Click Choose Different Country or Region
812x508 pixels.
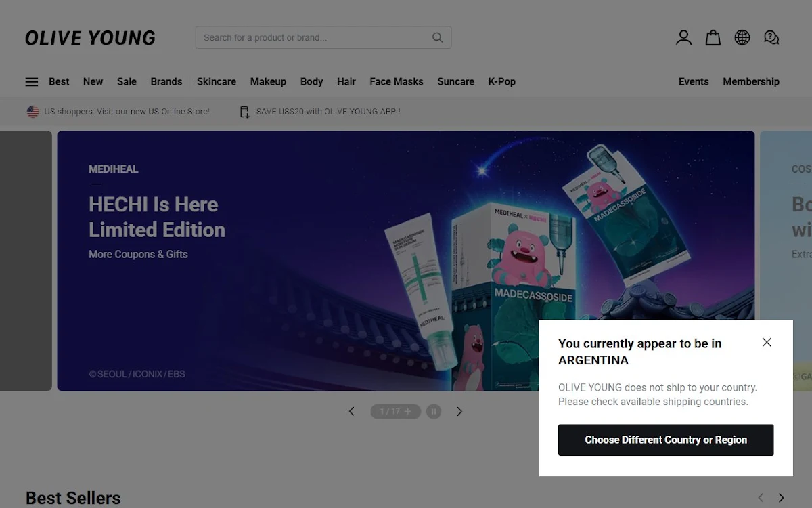tap(666, 440)
